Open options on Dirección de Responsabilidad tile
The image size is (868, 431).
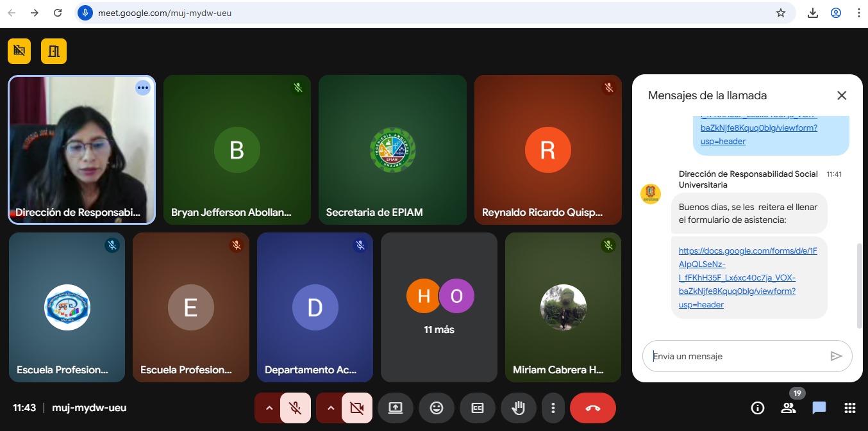point(142,88)
